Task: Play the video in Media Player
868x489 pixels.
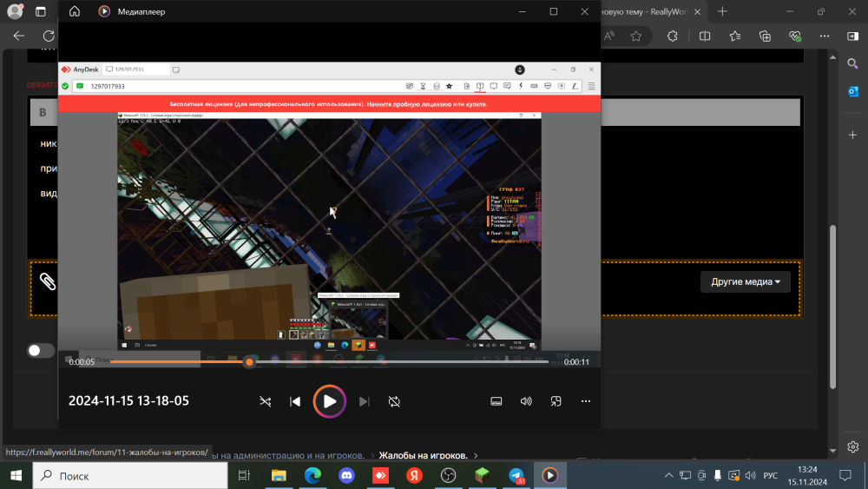Action: pyautogui.click(x=329, y=401)
